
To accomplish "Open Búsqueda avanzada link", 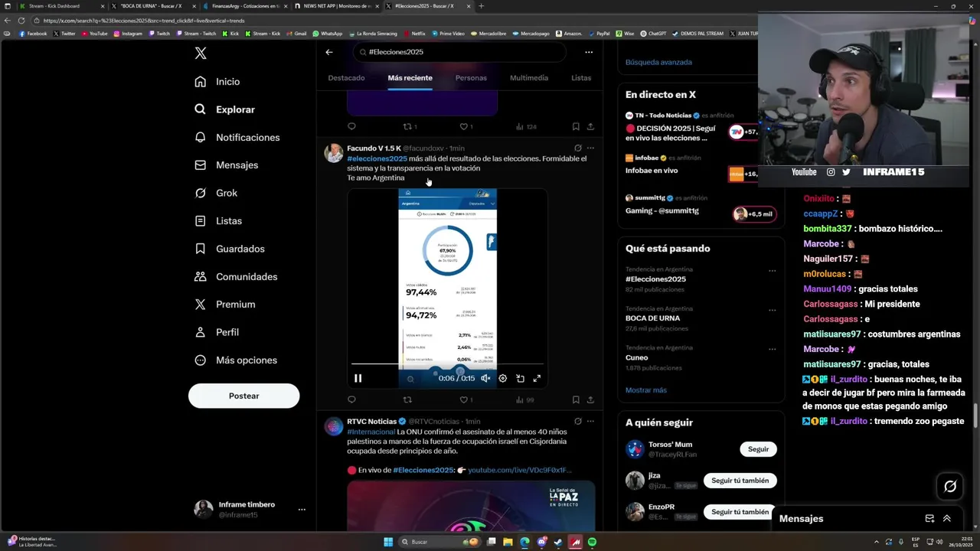I will pyautogui.click(x=658, y=62).
